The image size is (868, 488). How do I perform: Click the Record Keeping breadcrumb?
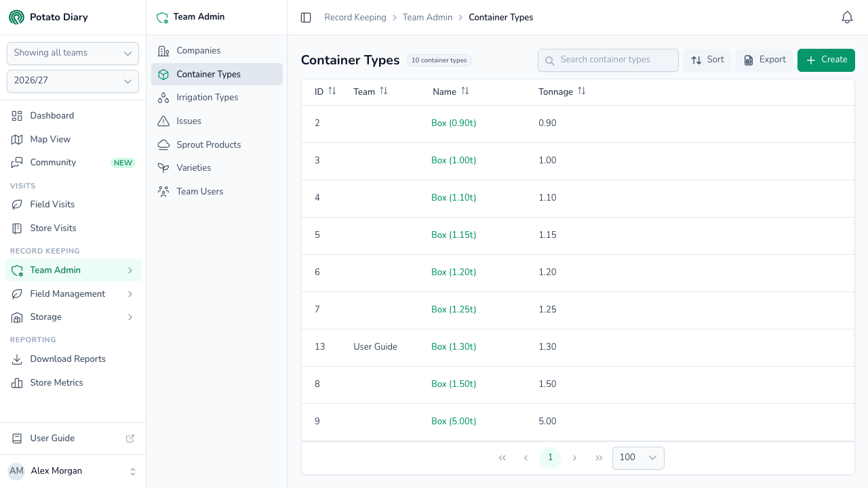[x=355, y=18]
